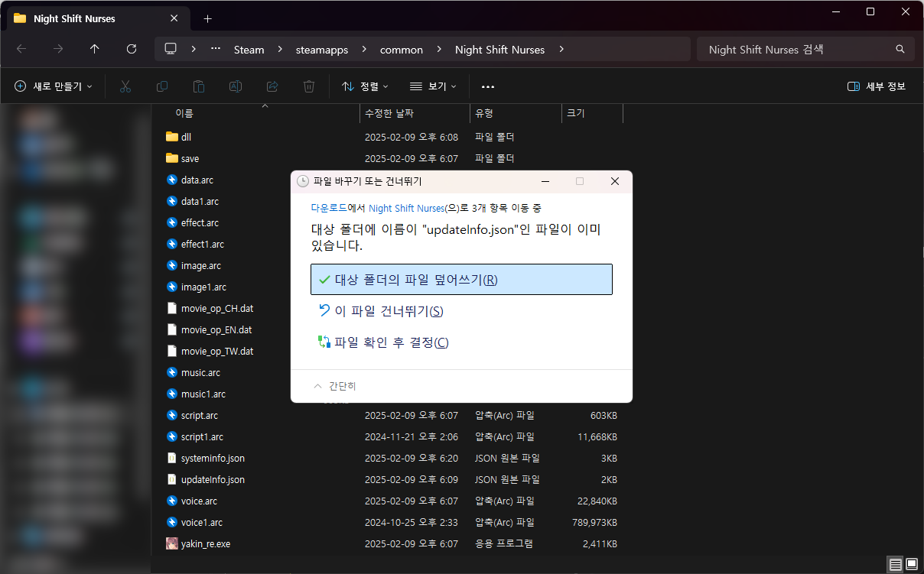Go forward with the right arrow
This screenshot has width=924, height=574.
point(58,49)
